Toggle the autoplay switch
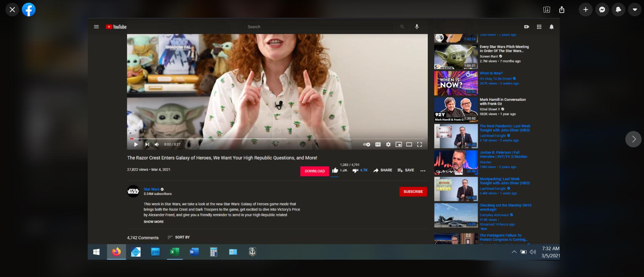This screenshot has width=644, height=277. [367, 144]
